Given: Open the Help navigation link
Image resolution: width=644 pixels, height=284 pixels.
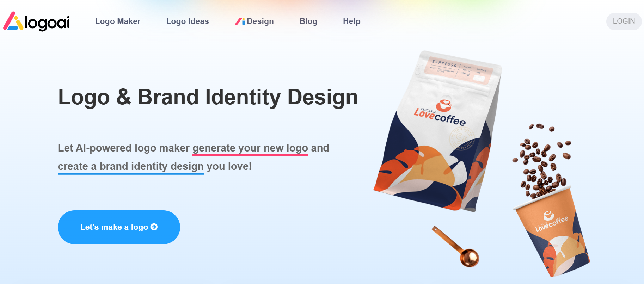Looking at the screenshot, I should point(352,21).
